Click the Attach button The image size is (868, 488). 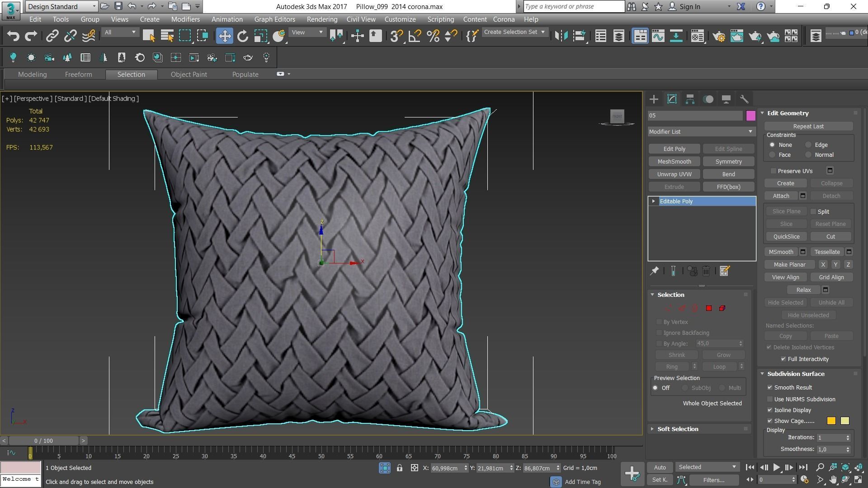click(781, 196)
